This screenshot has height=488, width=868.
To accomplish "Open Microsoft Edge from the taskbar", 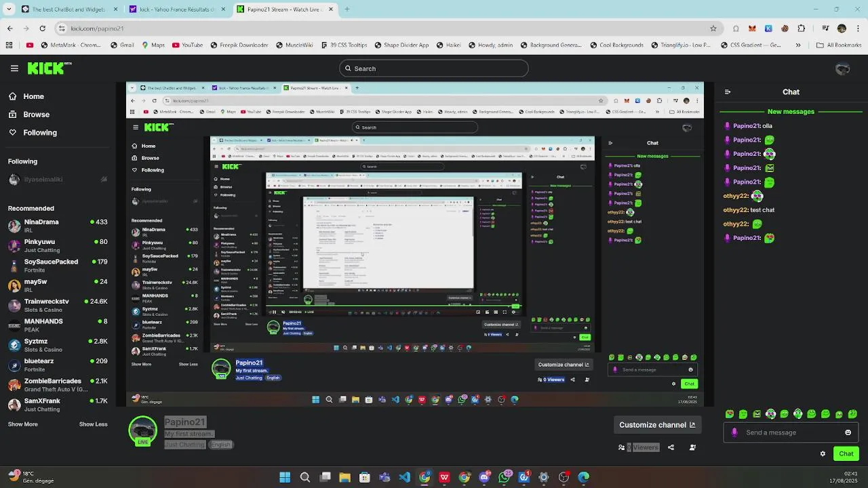I will [583, 477].
